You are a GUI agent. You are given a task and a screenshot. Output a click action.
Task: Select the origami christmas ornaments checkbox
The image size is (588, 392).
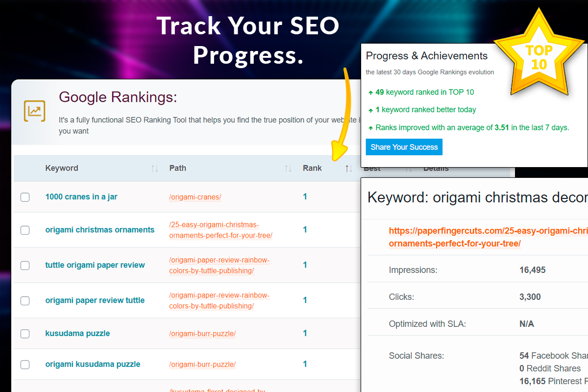[x=25, y=230]
